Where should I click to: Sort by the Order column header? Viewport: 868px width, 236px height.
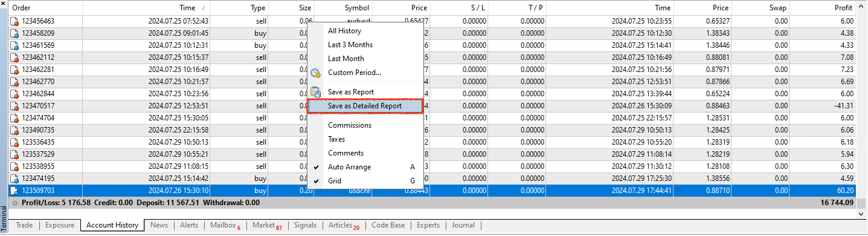click(x=45, y=8)
